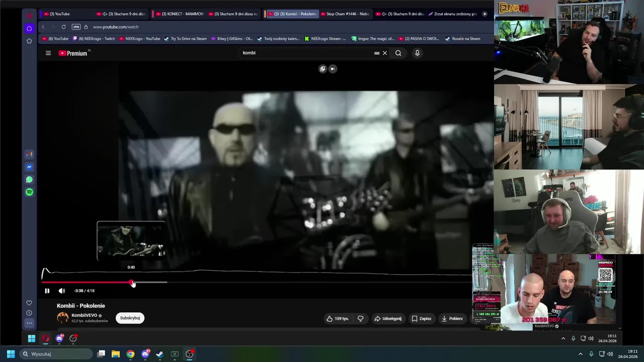Open the sidebar heart favorites icon

pos(29,303)
